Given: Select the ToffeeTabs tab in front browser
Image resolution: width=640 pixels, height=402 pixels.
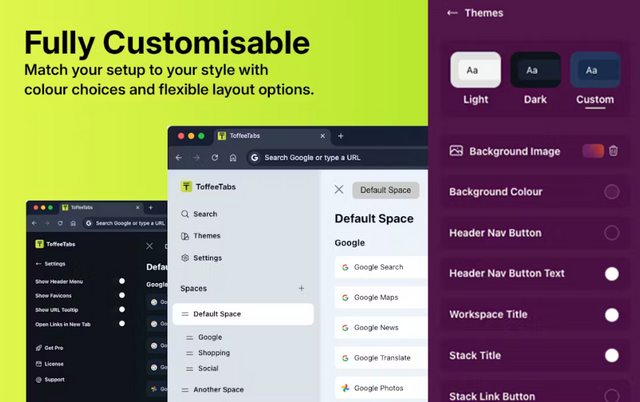Looking at the screenshot, I should point(272,136).
